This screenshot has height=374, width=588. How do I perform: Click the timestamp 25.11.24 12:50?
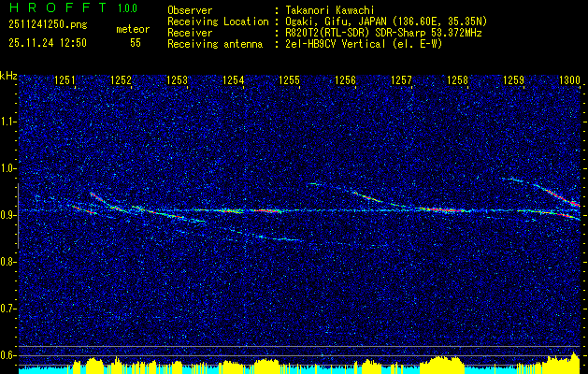click(48, 43)
